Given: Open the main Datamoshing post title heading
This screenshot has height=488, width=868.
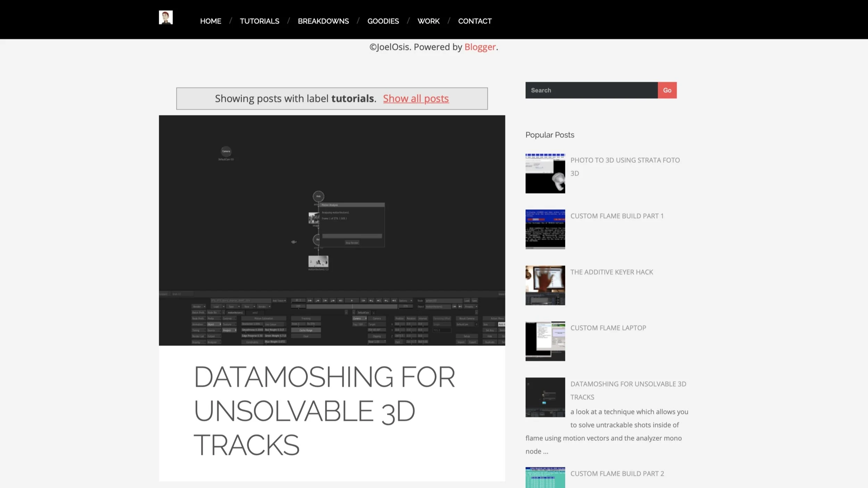Looking at the screenshot, I should point(324,411).
